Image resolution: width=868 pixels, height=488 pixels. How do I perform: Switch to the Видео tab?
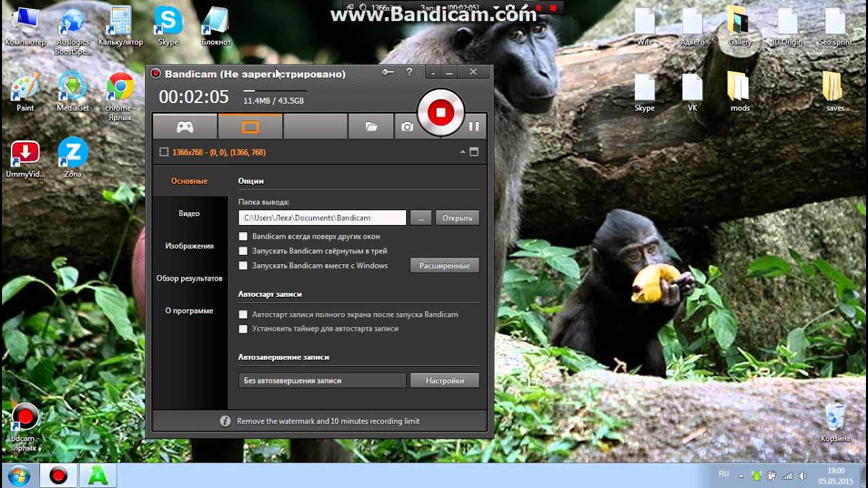tap(189, 213)
